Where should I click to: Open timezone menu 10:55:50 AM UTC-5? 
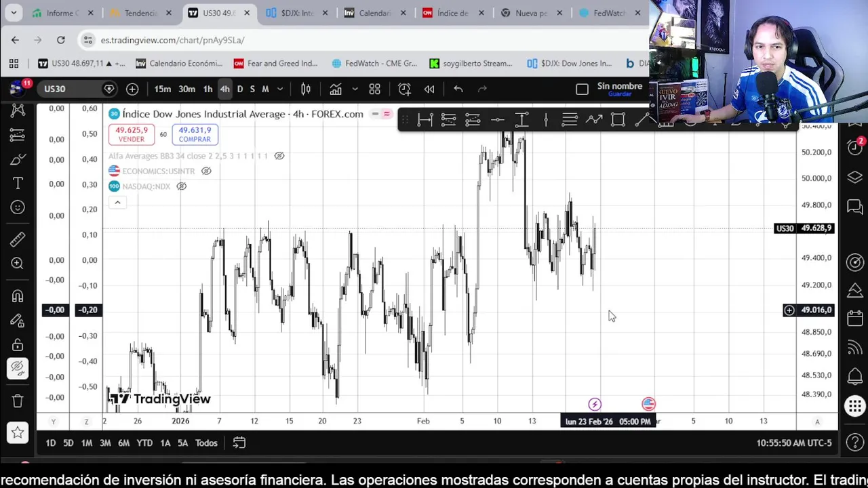coord(794,443)
